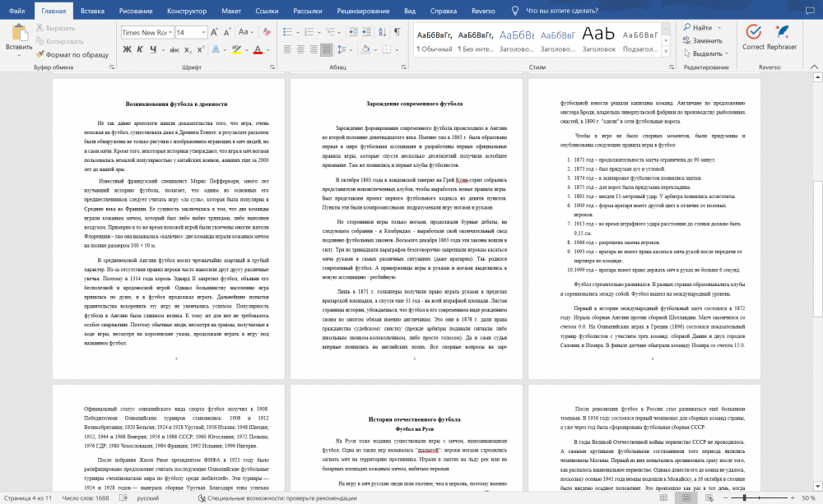Click the sort A-Z icon

[382, 33]
